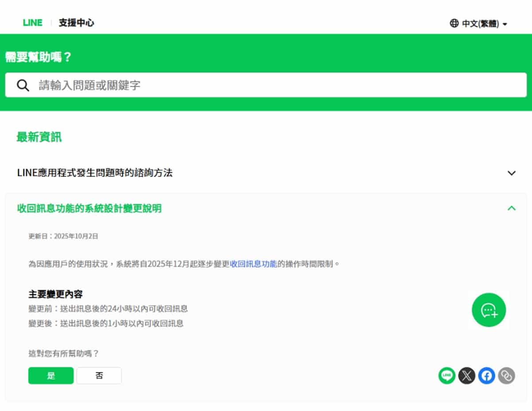Open the 中文(繁體) language dropdown

click(480, 24)
